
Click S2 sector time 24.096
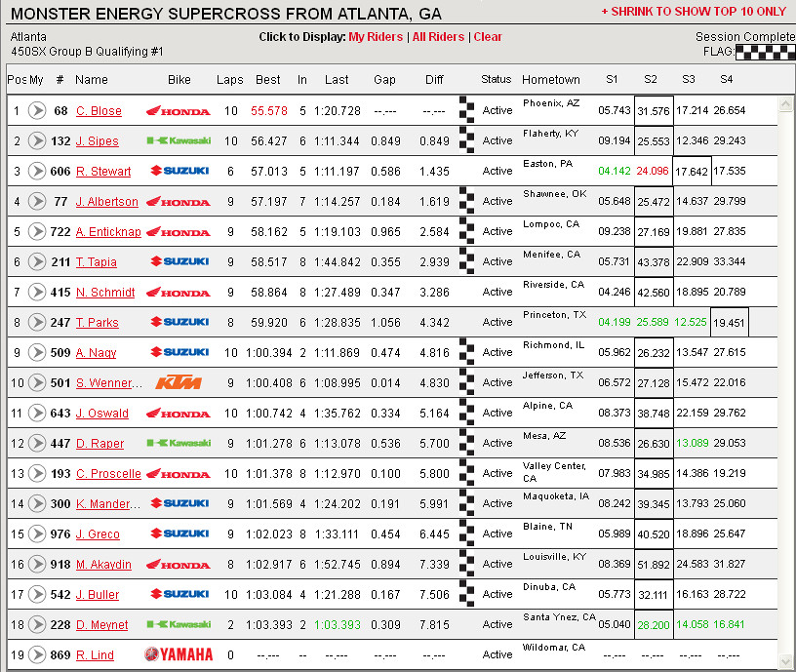click(653, 171)
